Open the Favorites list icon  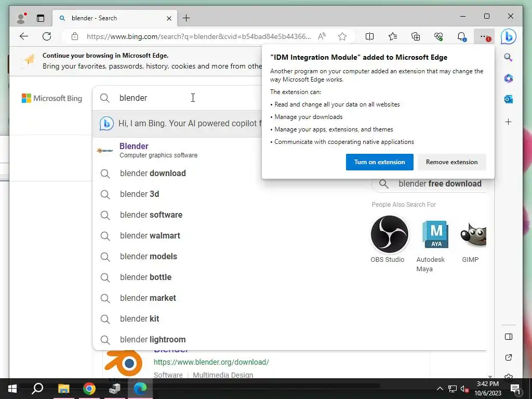(x=393, y=36)
